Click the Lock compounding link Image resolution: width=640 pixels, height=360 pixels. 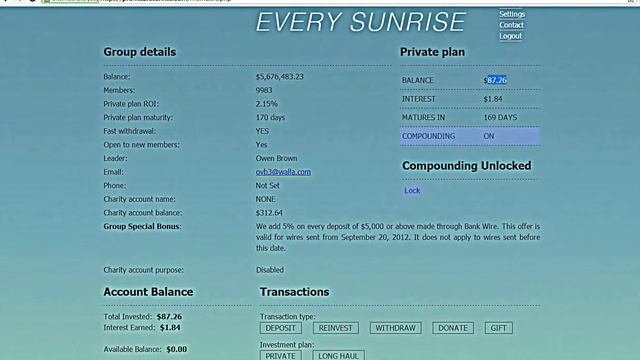pyautogui.click(x=412, y=191)
